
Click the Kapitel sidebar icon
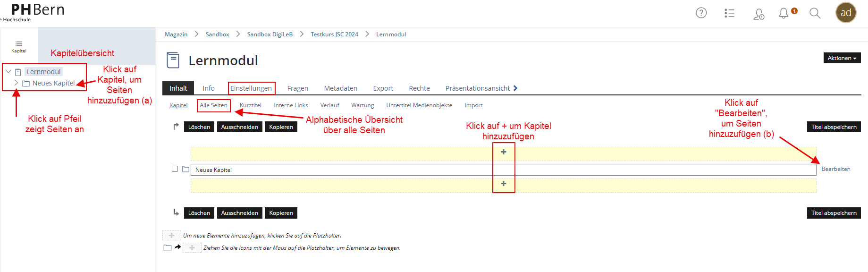19,46
